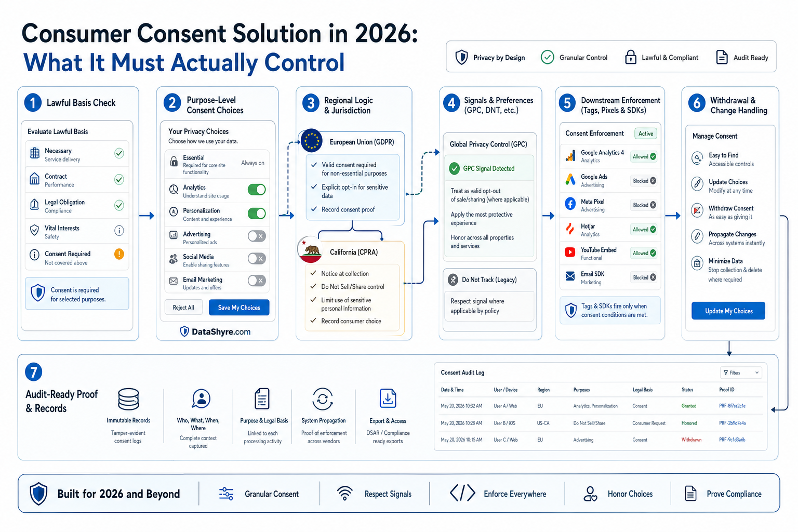Click the Do Not Track legacy icon
The width and height of the screenshot is (798, 532).
453,280
